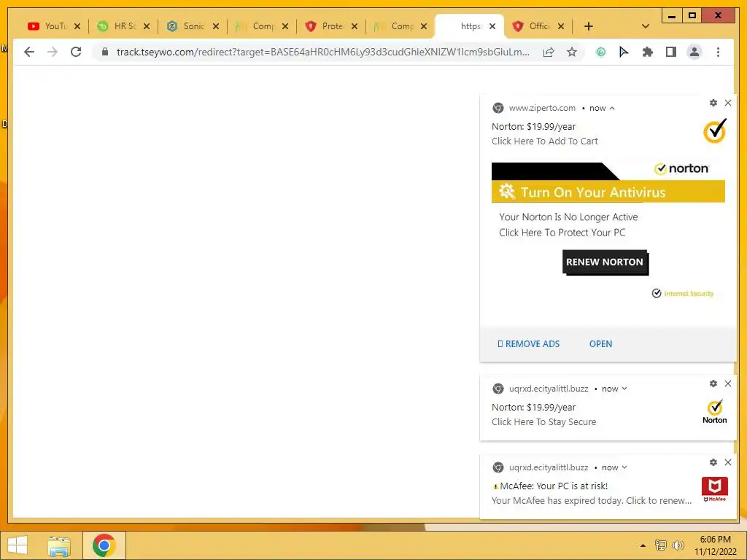Close the YouTube tab
The height and width of the screenshot is (560, 747).
click(77, 26)
